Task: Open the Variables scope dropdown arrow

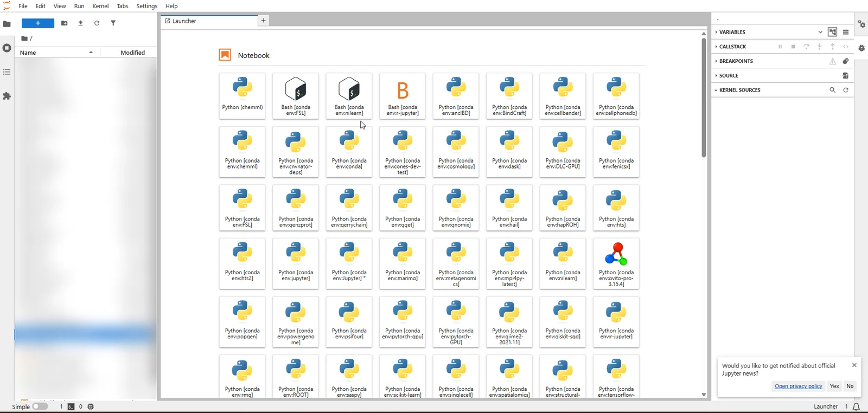Action: (x=820, y=32)
